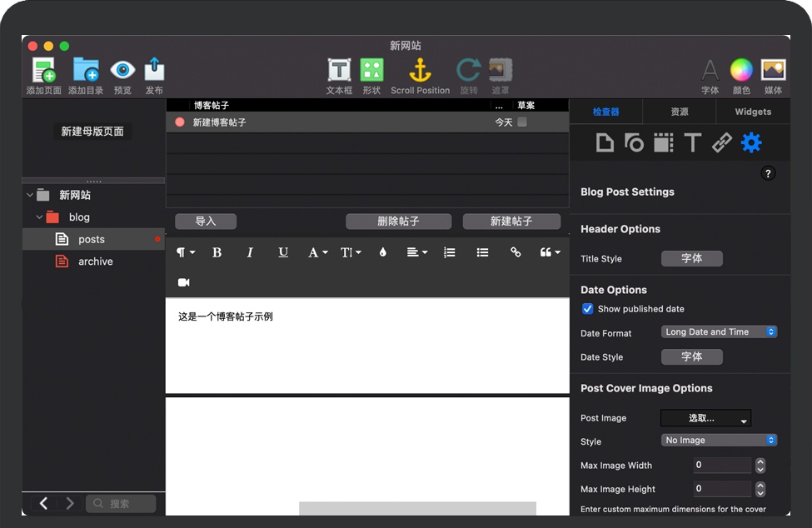812x528 pixels.
Task: Click the 新建帖子 button
Action: (511, 222)
